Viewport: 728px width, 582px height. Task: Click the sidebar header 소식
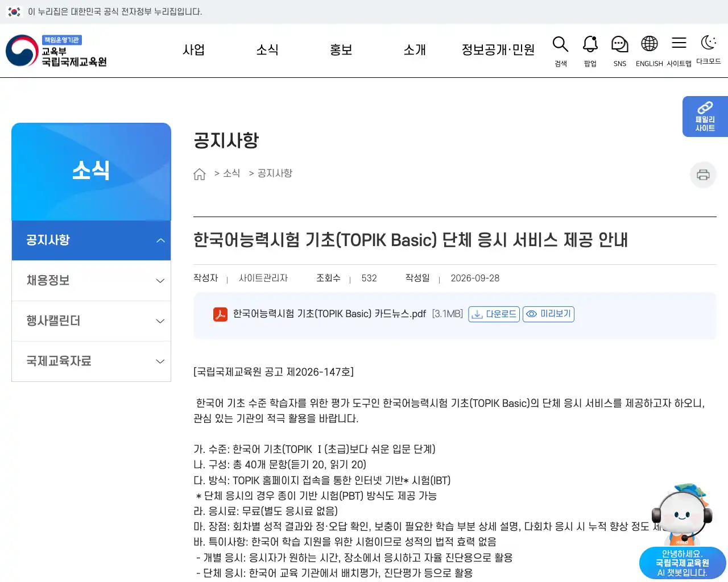pyautogui.click(x=91, y=171)
